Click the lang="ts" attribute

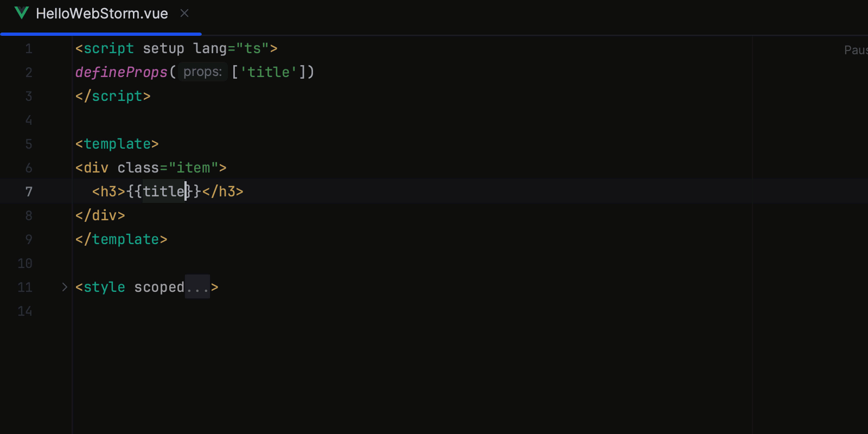[x=231, y=48]
